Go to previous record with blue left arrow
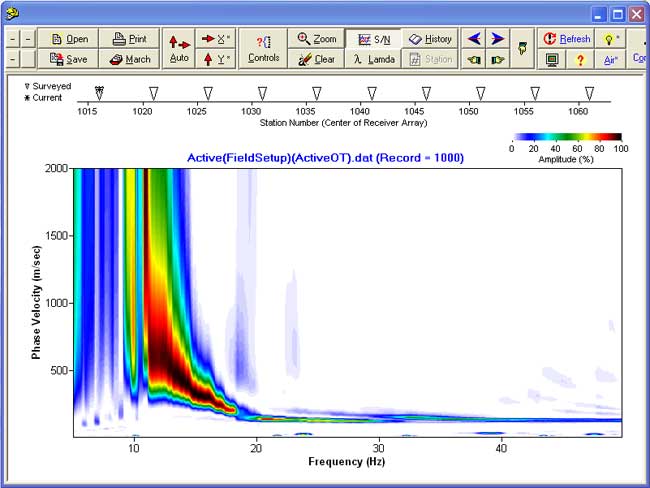Screen dimensions: 650x488 [x=474, y=39]
